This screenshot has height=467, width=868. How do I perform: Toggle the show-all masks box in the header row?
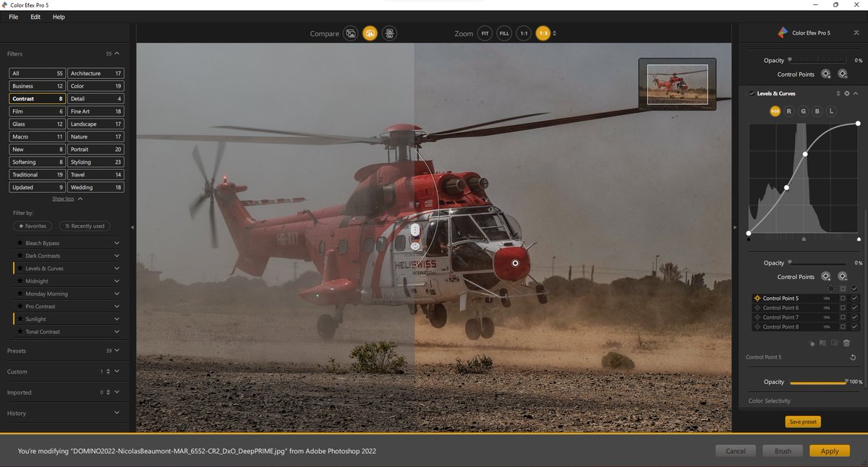[843, 288]
